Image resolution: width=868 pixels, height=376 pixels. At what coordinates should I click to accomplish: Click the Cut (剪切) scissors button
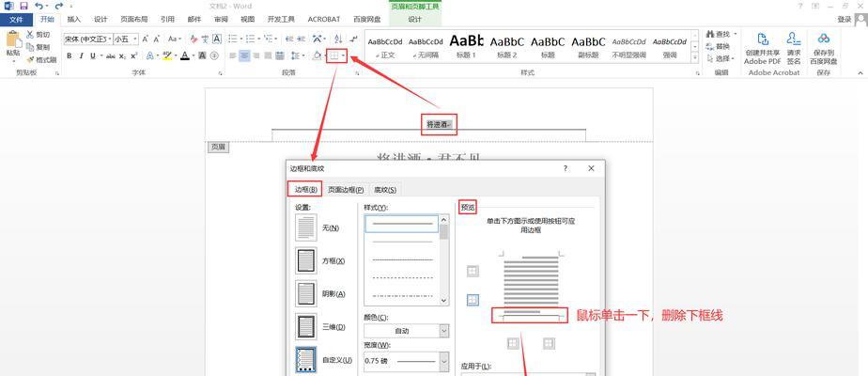pyautogui.click(x=39, y=35)
